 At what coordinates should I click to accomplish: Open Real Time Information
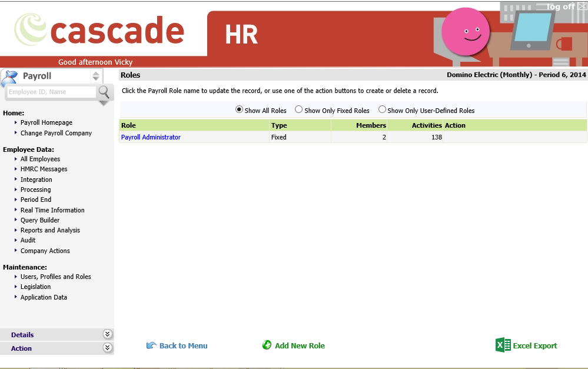(52, 210)
